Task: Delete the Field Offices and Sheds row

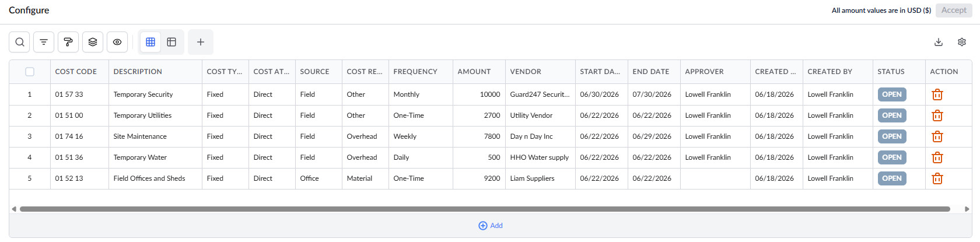Action: (x=937, y=178)
